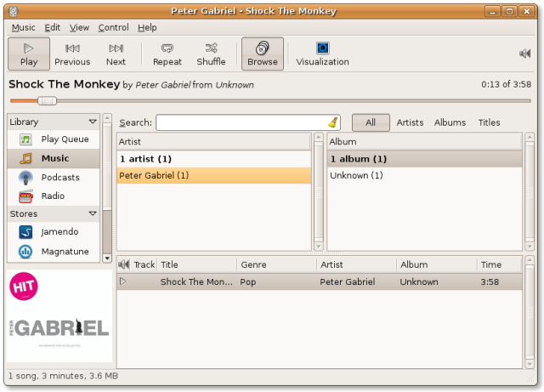Click the Play Queue music note icon
Screen dimensions: 544x392
tap(25, 139)
